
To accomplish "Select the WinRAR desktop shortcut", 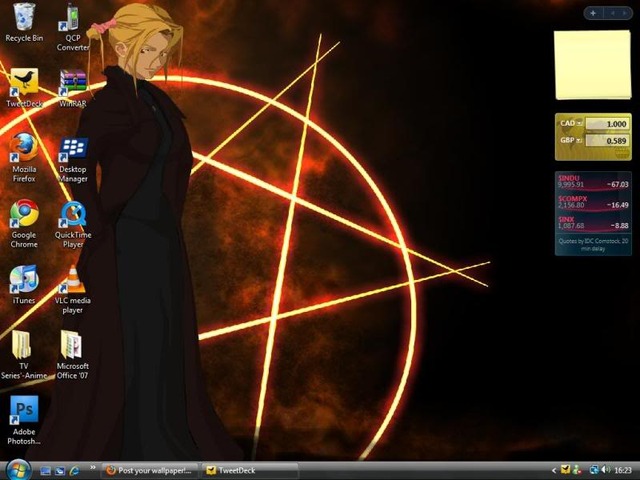I will (x=73, y=88).
